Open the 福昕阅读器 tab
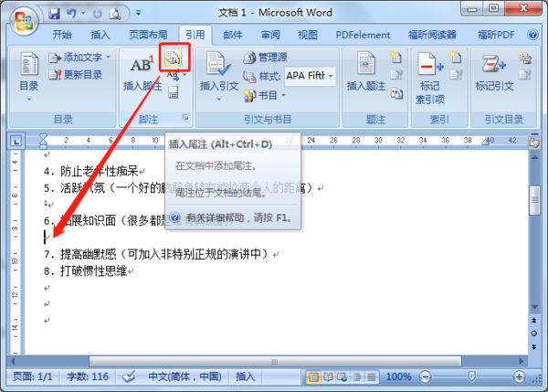 (x=432, y=35)
